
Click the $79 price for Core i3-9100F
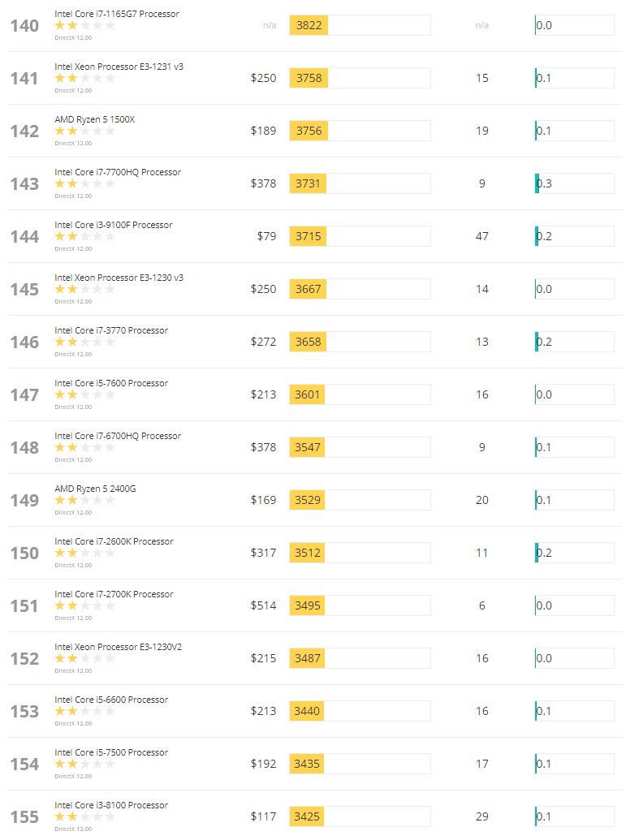click(266, 236)
